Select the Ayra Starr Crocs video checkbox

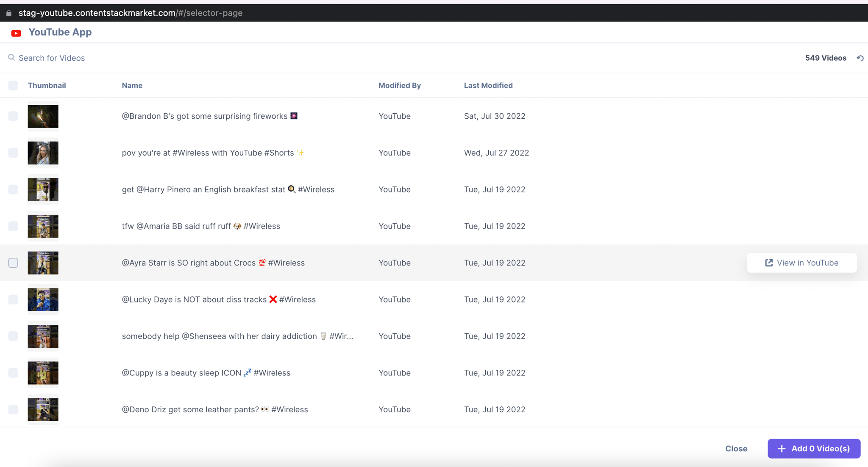pyautogui.click(x=13, y=263)
